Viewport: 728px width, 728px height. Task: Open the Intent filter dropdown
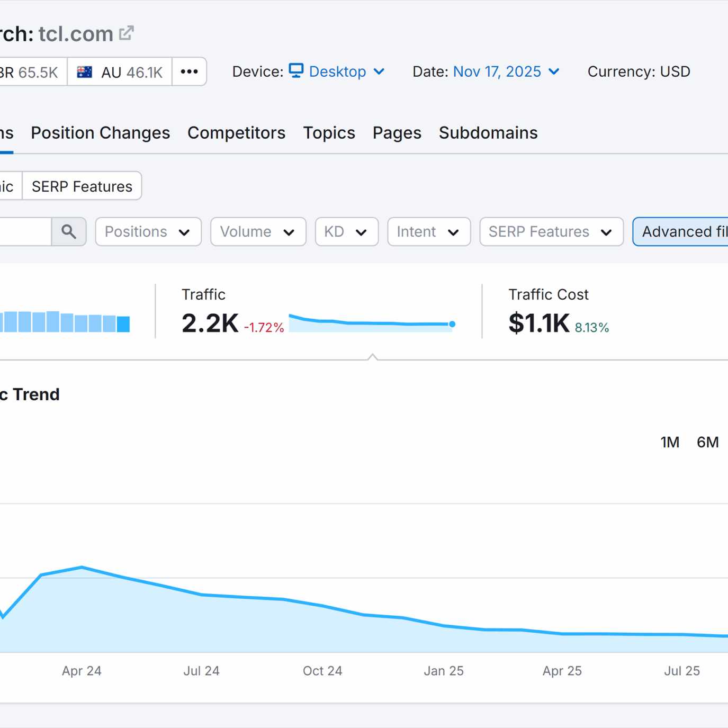(428, 231)
